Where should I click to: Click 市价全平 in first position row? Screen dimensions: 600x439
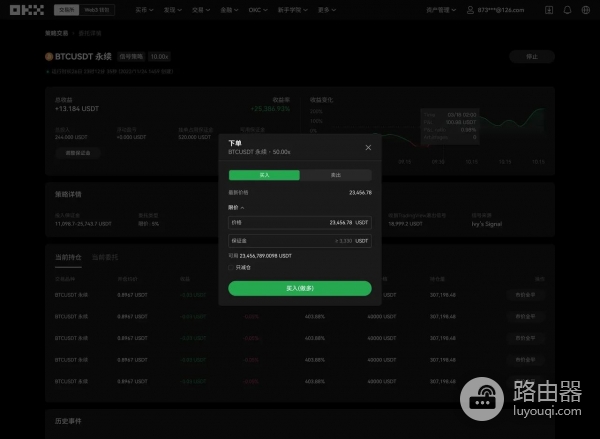(525, 295)
